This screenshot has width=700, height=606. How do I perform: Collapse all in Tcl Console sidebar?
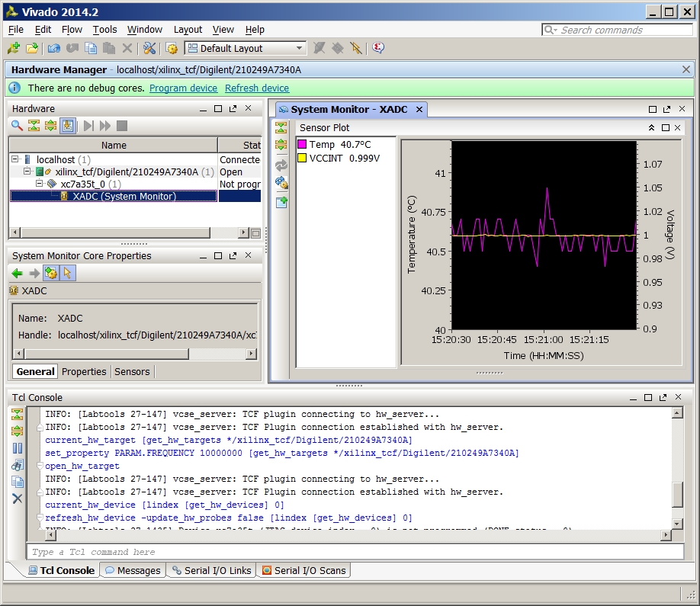tap(18, 414)
